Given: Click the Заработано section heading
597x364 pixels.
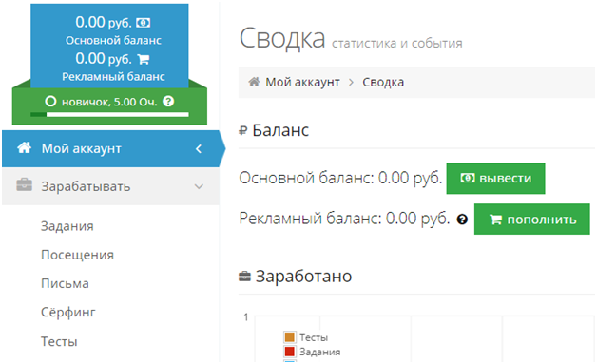Looking at the screenshot, I should [x=303, y=277].
